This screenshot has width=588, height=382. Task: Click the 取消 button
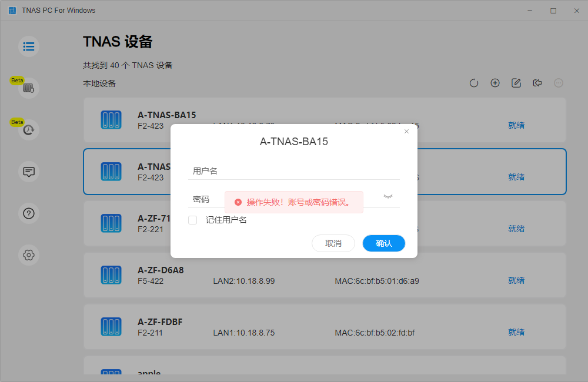point(333,243)
